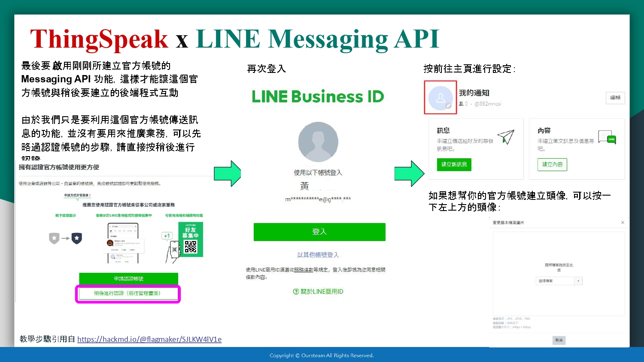644x362 pixels.
Task: Open the 選擇檔案 file picker field
Action: (x=556, y=281)
